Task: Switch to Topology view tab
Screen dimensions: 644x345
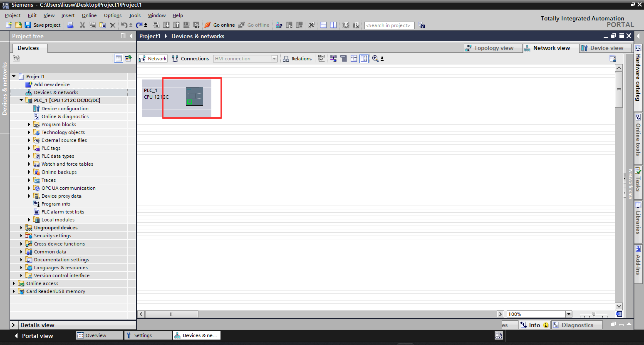Action: click(493, 48)
